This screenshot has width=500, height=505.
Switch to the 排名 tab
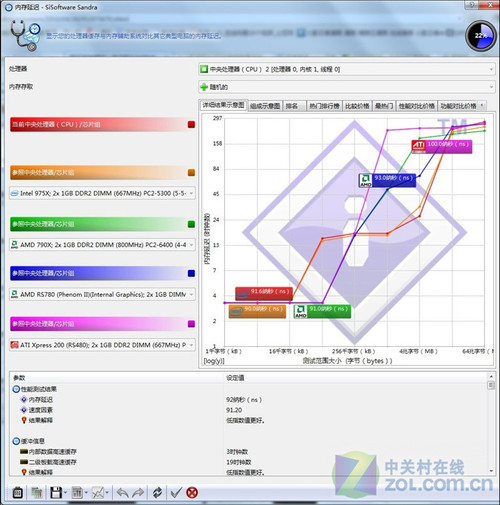[292, 106]
